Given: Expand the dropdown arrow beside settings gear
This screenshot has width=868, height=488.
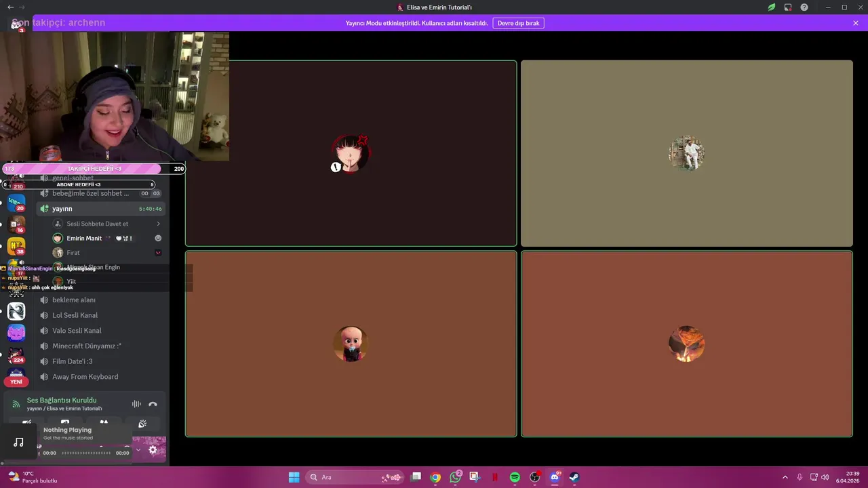Looking at the screenshot, I should coord(138,449).
